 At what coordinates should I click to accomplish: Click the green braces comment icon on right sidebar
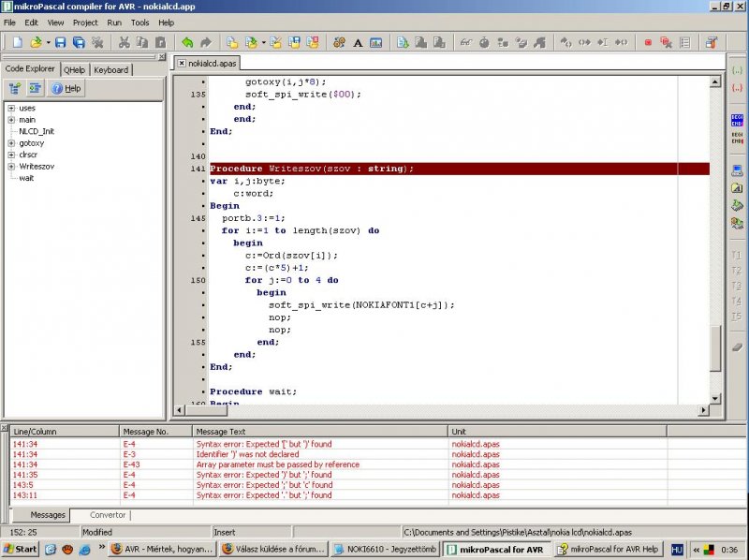737,70
